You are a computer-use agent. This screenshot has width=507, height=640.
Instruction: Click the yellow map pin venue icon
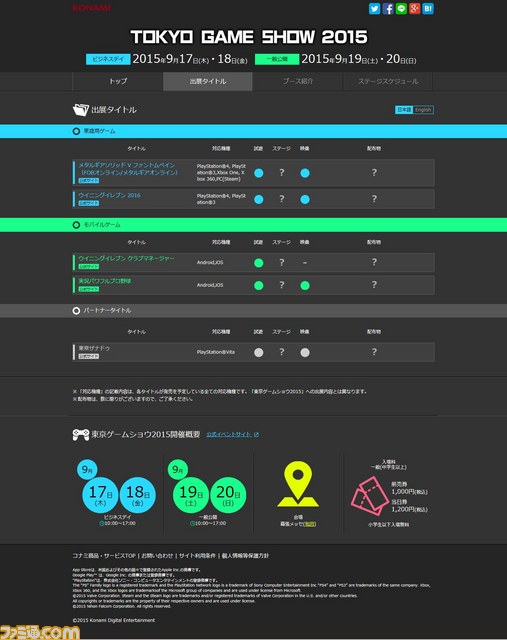point(298,484)
